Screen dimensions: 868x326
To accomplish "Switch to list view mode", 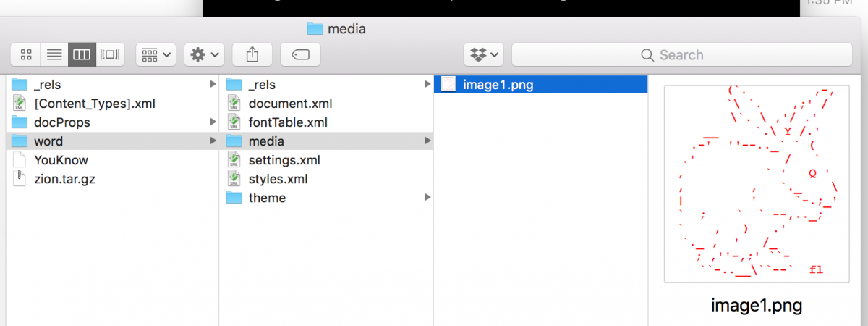I will (54, 54).
